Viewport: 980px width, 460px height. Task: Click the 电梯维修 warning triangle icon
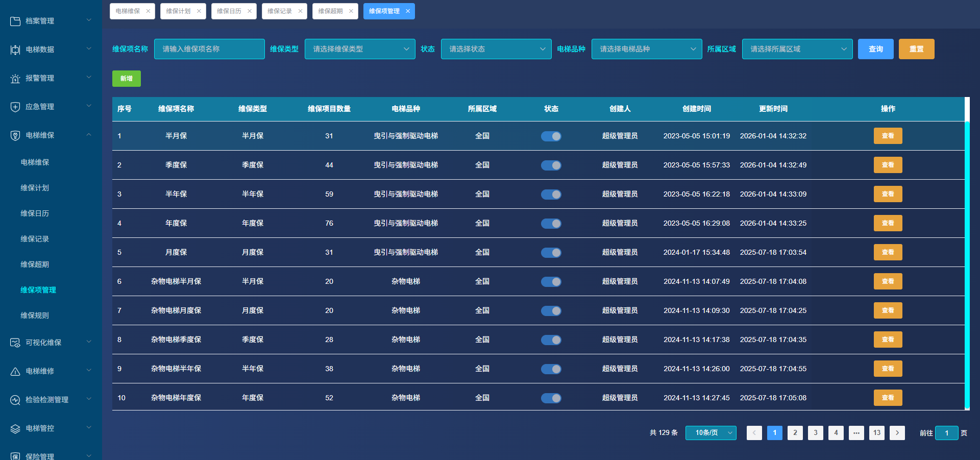(x=15, y=371)
